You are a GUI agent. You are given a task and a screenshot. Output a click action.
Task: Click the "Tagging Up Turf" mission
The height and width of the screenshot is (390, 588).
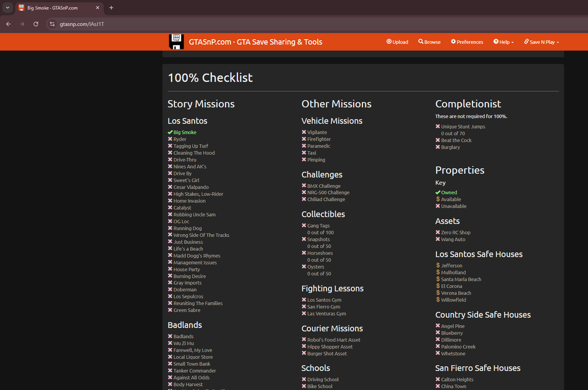[x=191, y=146]
